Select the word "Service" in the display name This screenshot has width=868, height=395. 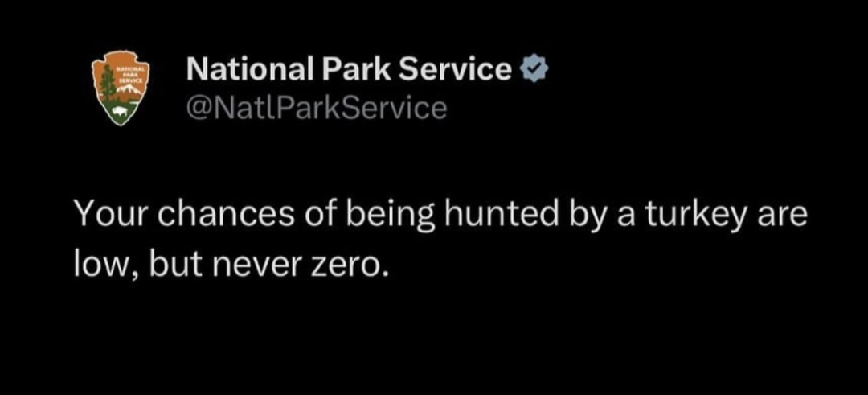click(x=456, y=69)
